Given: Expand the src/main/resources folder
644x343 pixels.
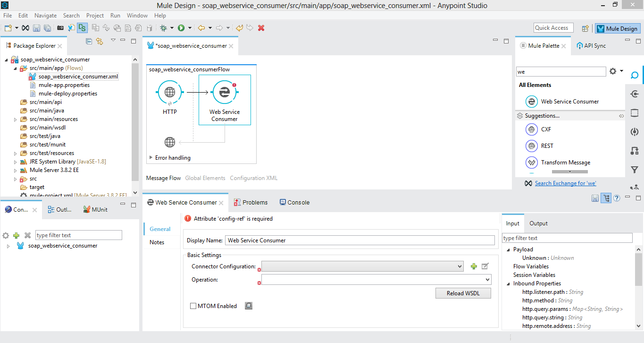Looking at the screenshot, I should 16,120.
